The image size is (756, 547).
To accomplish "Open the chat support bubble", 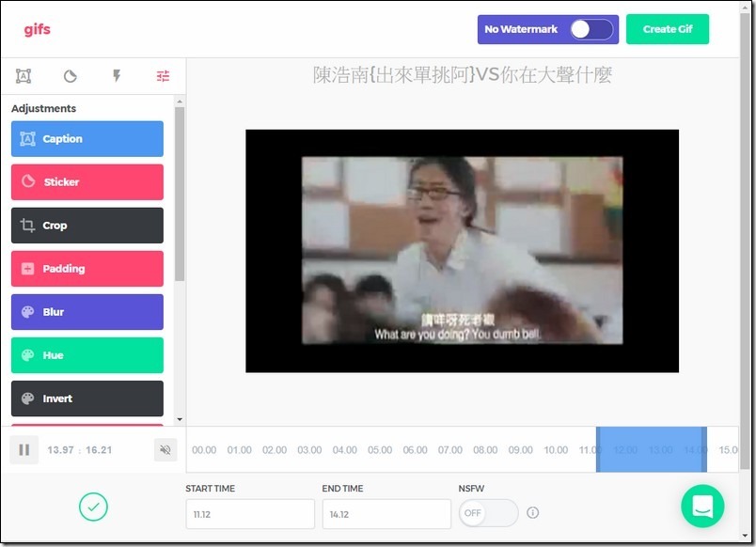I will point(702,506).
